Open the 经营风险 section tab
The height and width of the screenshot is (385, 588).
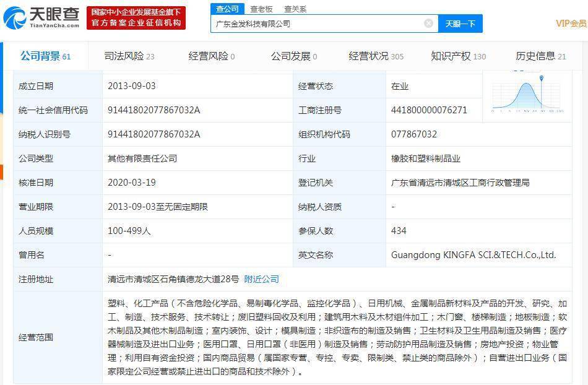[x=212, y=56]
